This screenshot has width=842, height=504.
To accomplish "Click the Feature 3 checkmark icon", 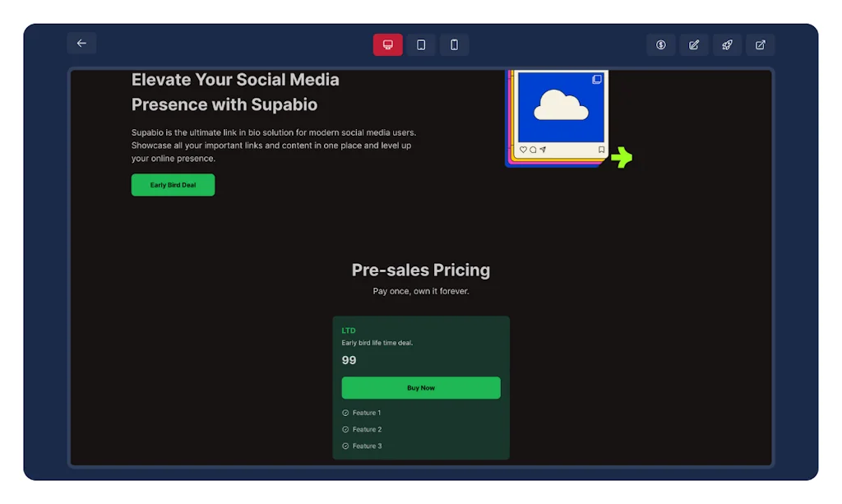I will [345, 446].
